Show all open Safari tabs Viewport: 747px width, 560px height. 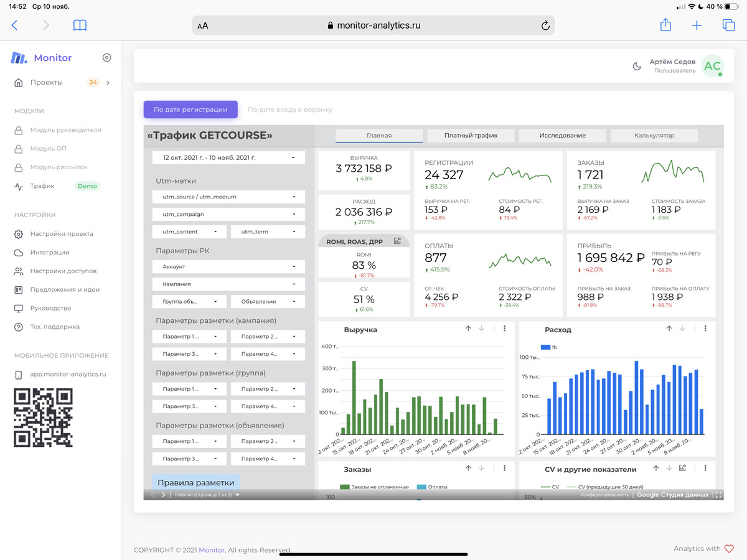(x=728, y=26)
